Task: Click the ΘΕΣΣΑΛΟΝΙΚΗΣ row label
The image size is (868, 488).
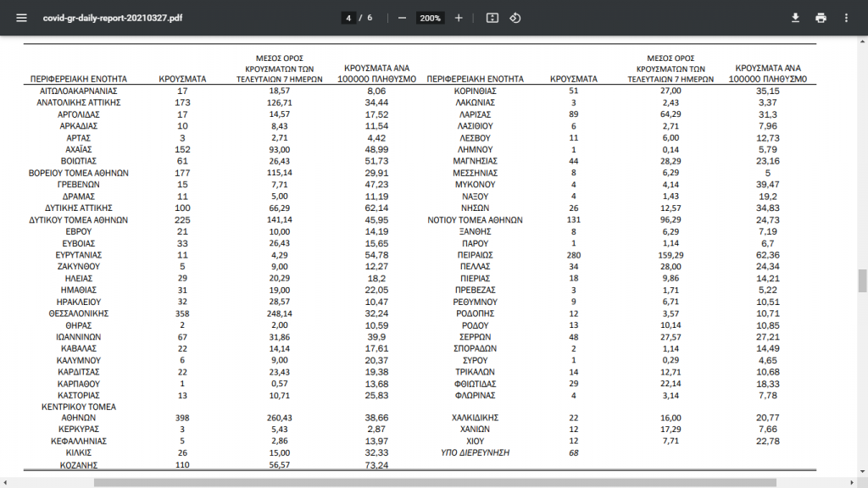Action: point(79,313)
